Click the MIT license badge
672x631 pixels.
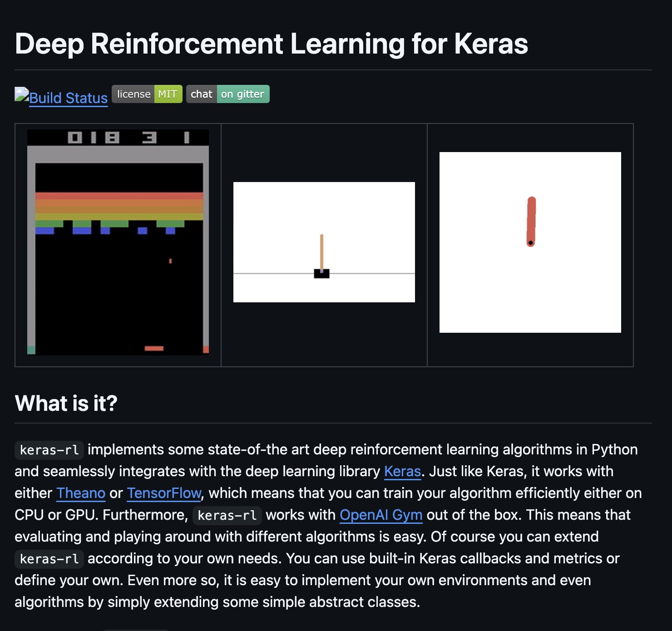point(146,94)
